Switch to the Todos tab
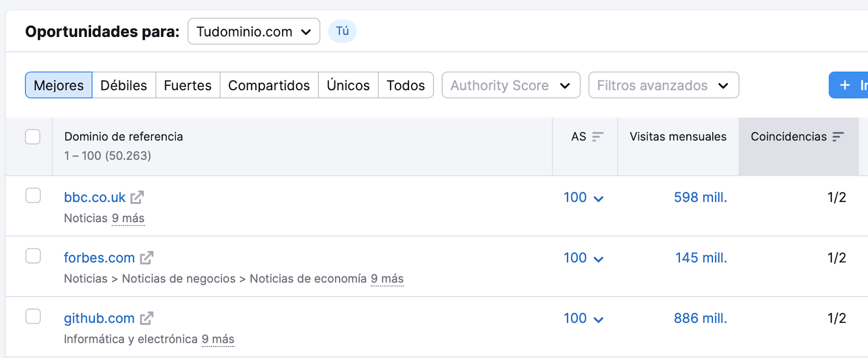This screenshot has width=868, height=358. tap(405, 85)
